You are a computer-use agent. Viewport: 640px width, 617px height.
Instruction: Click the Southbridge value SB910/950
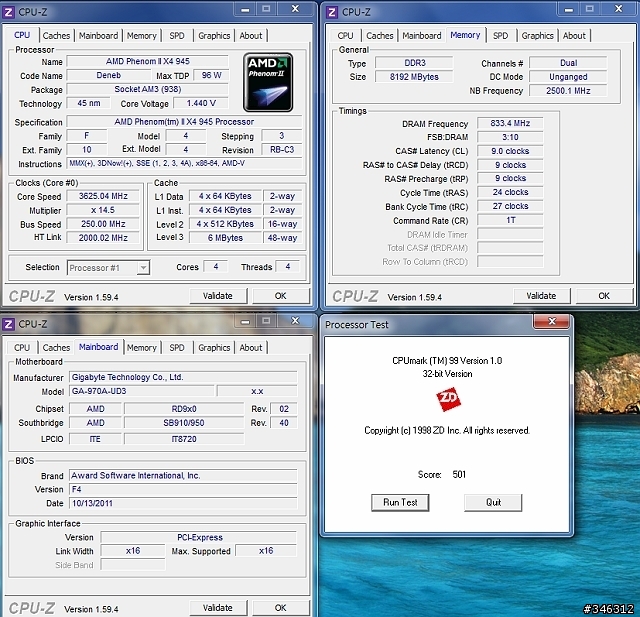tap(184, 423)
